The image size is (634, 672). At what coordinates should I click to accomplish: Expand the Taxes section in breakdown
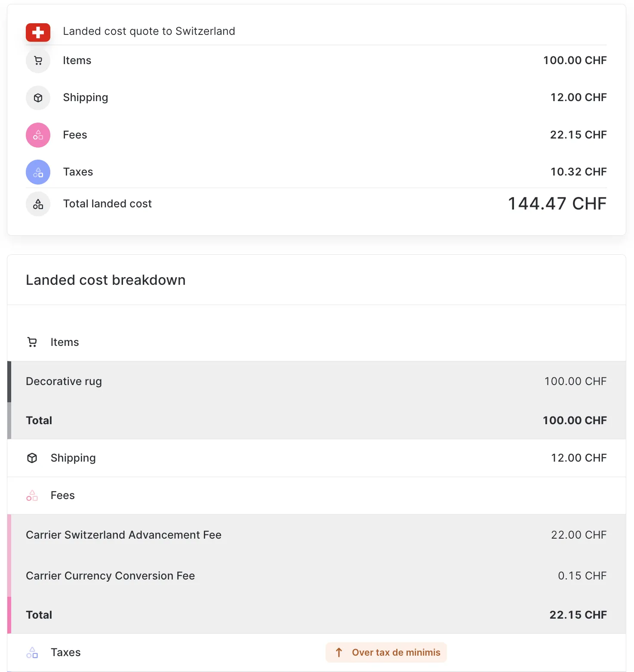tap(66, 653)
